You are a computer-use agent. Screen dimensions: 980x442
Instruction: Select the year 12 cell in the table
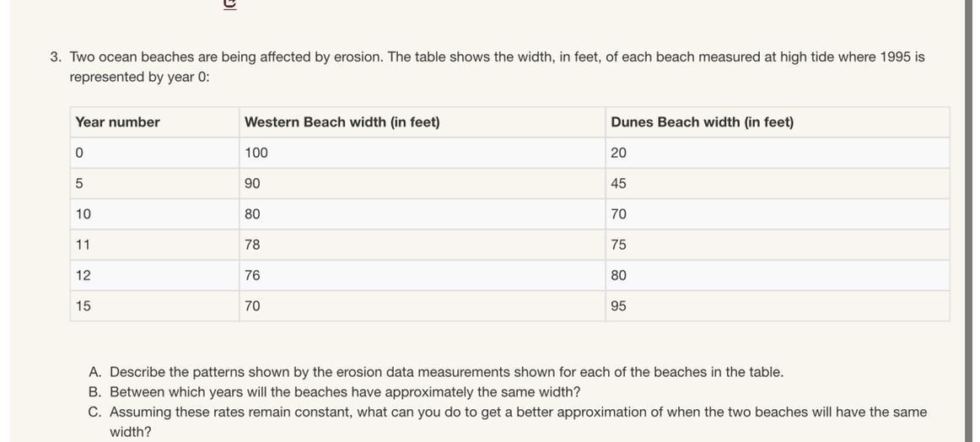83,276
